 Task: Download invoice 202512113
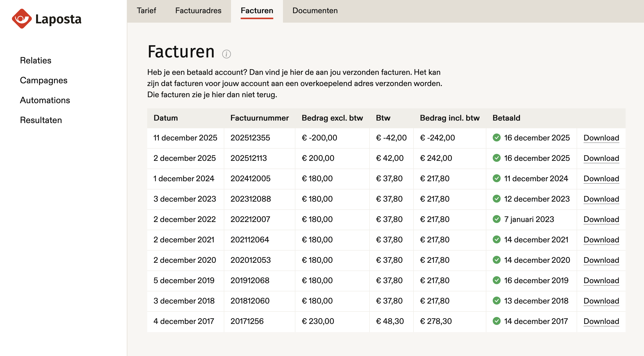601,158
